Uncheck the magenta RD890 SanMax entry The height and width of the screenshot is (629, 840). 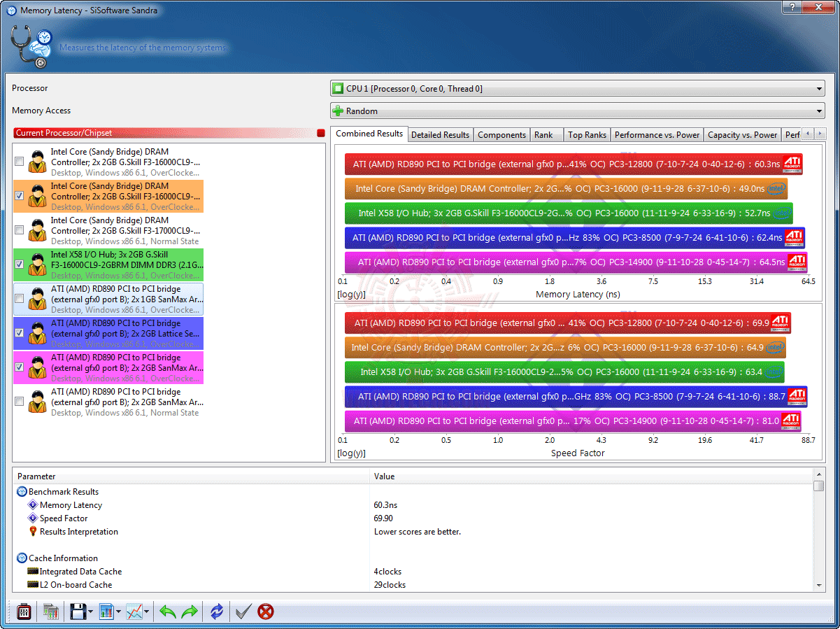[x=19, y=367]
